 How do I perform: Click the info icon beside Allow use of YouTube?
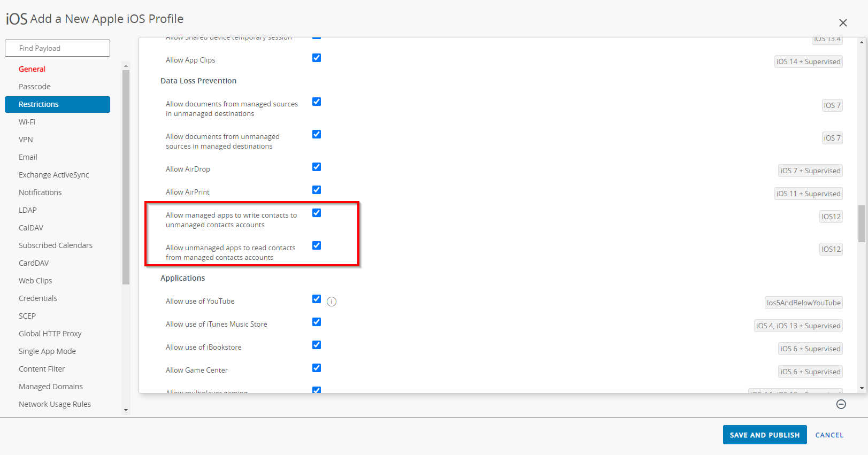click(332, 302)
